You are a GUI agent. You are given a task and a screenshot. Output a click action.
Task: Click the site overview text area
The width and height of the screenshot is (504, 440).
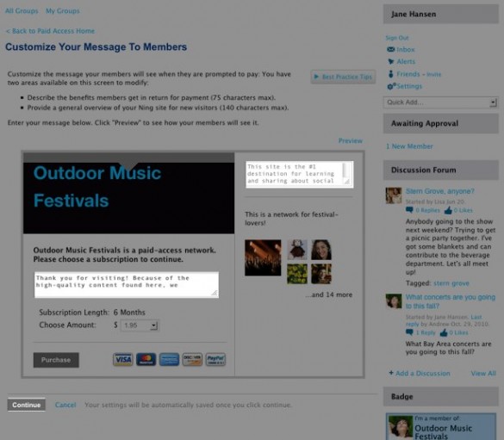click(x=300, y=174)
